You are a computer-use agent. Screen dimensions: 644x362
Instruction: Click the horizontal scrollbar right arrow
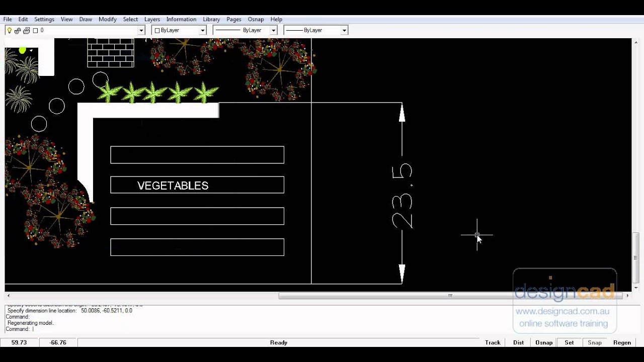(x=627, y=296)
